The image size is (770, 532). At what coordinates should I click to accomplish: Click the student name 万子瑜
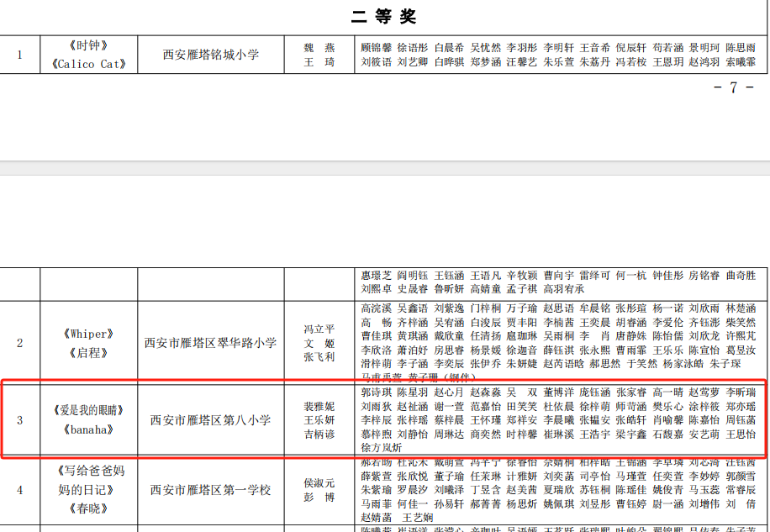522,308
